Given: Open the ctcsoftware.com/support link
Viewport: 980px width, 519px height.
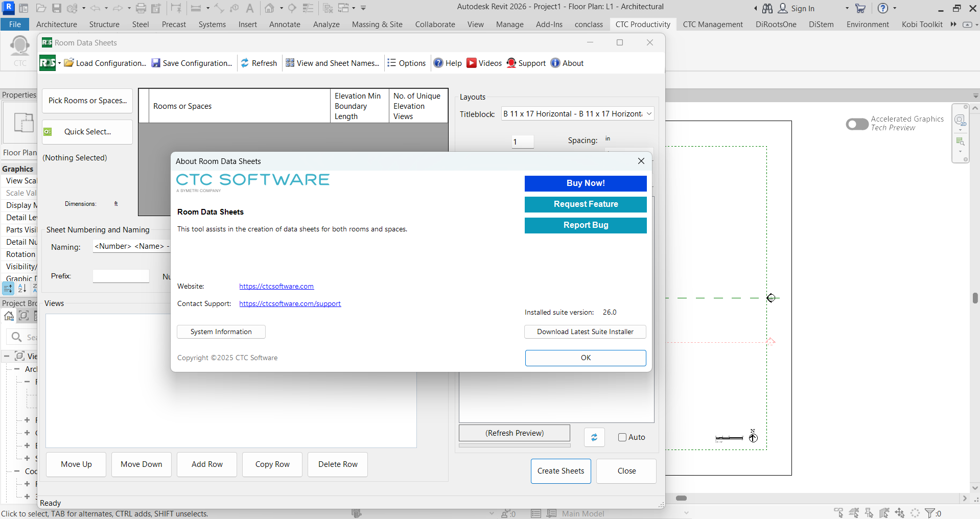Looking at the screenshot, I should (290, 304).
